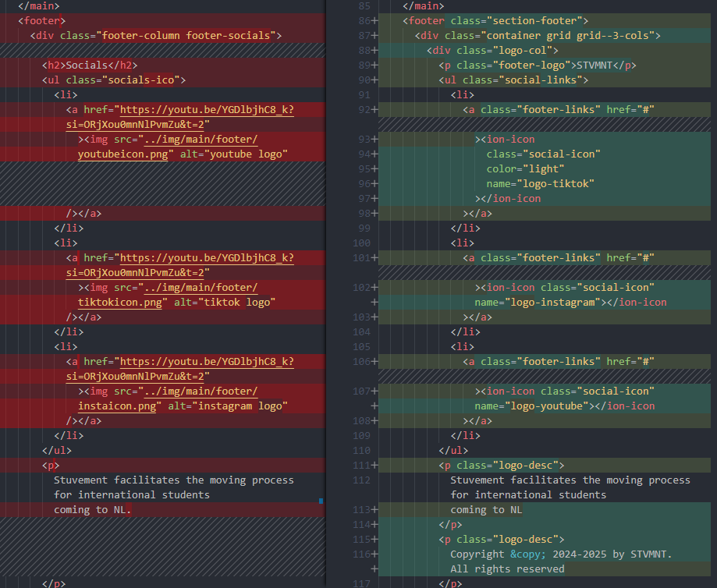The image size is (717, 588).
Task: Click the color="light" attribute line
Action: [x=525, y=169]
